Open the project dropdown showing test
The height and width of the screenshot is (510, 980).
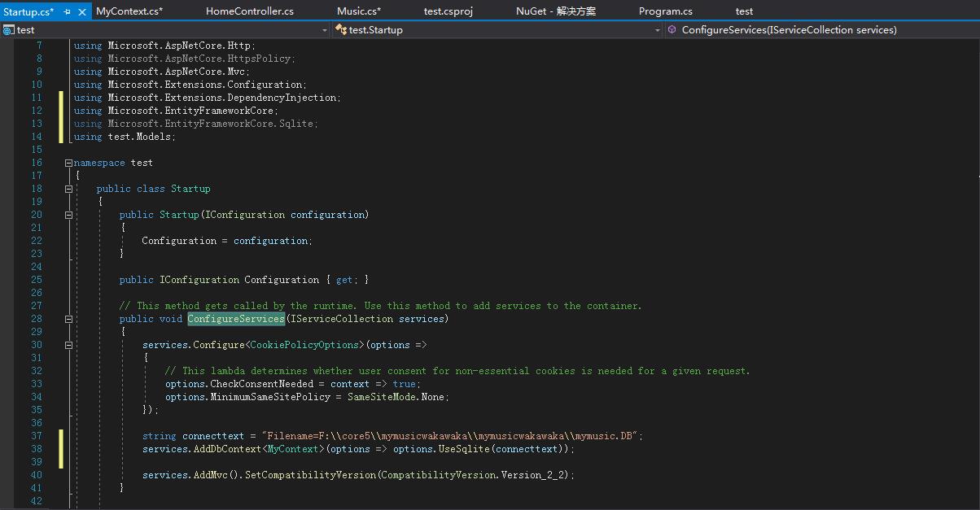point(165,30)
